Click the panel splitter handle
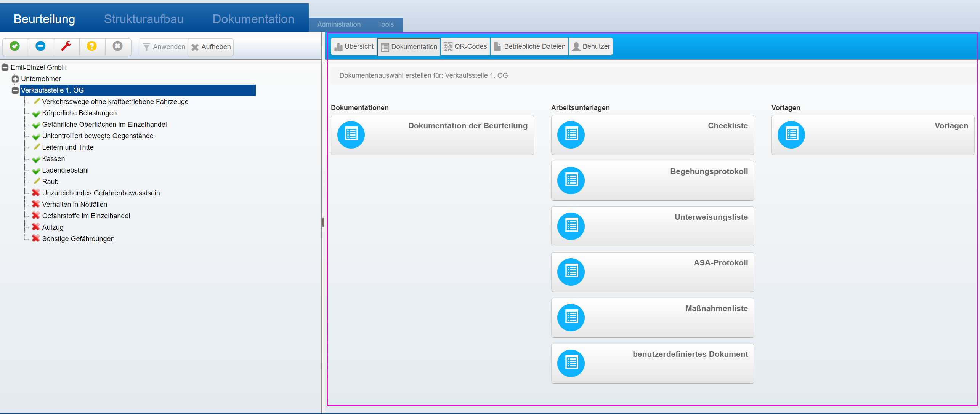 323,222
